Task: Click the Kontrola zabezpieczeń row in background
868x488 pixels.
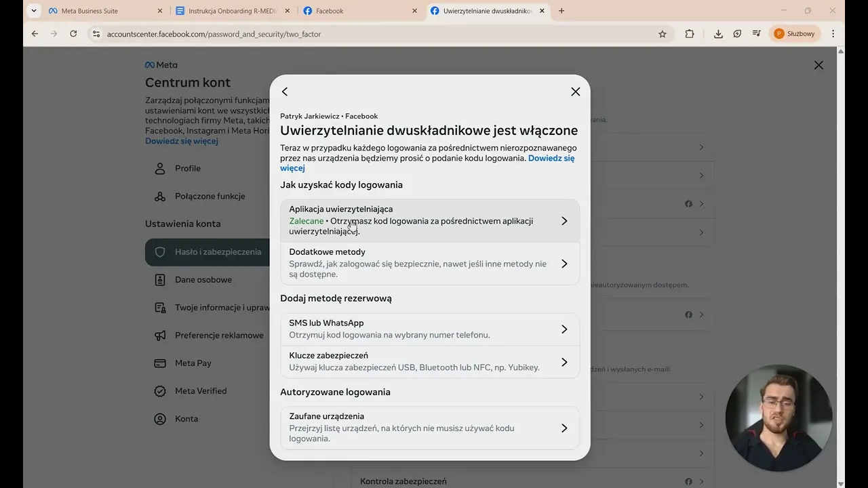Action: (532, 481)
